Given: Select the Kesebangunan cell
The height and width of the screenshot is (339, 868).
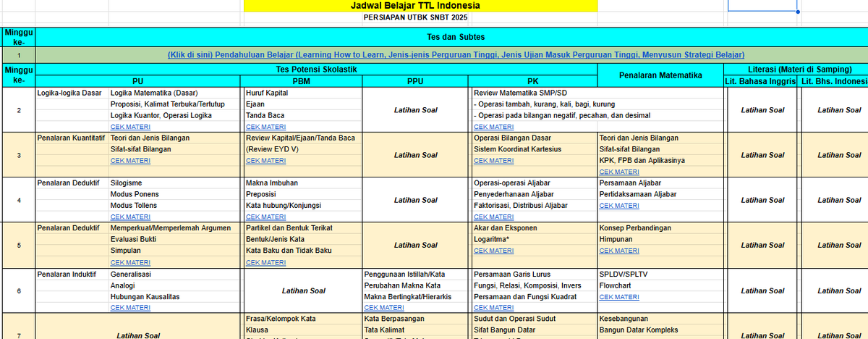Looking at the screenshot, I should coord(661,319).
